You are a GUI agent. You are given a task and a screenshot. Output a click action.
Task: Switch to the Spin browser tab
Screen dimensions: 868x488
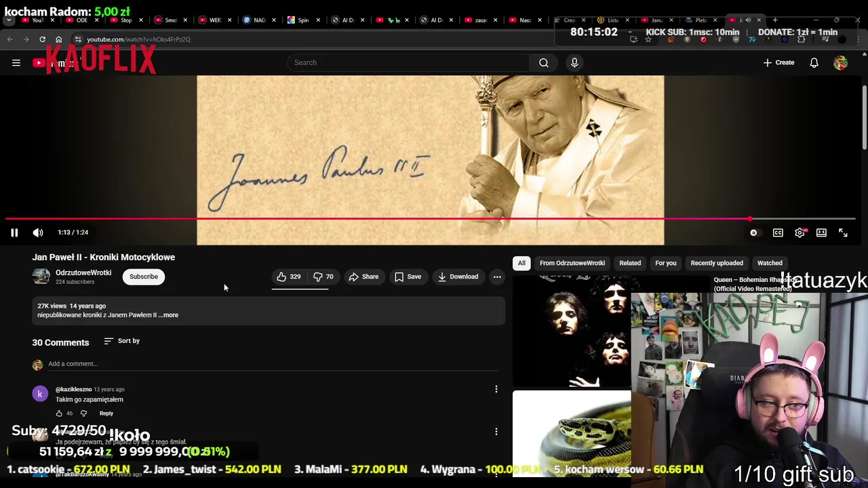tap(302, 20)
